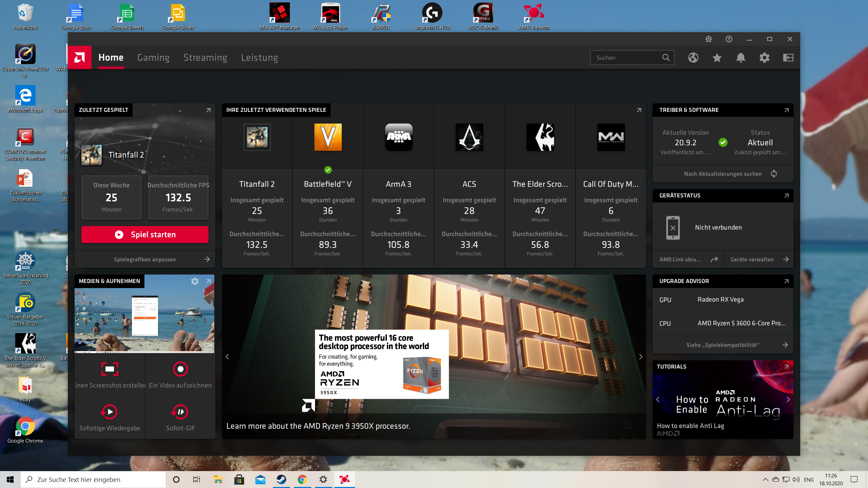
Task: Create a Sofort-GIF
Action: coord(180,412)
